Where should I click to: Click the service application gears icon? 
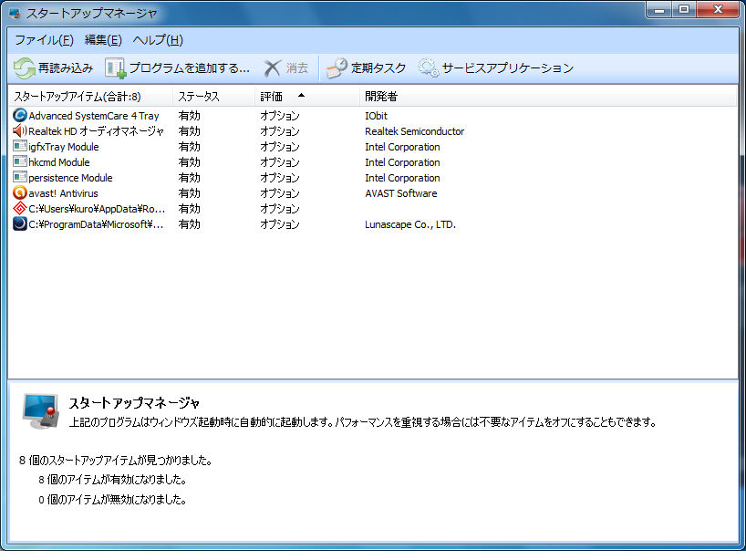click(429, 68)
